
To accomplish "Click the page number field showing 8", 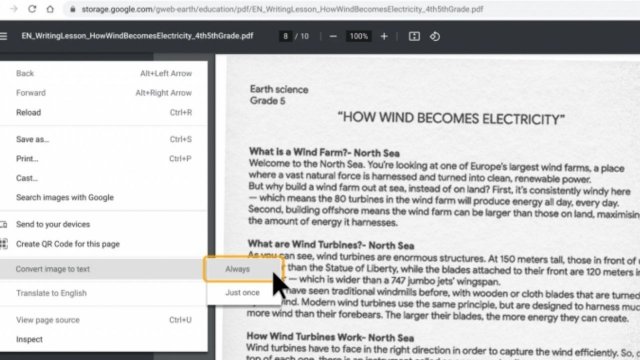I will click(x=285, y=36).
